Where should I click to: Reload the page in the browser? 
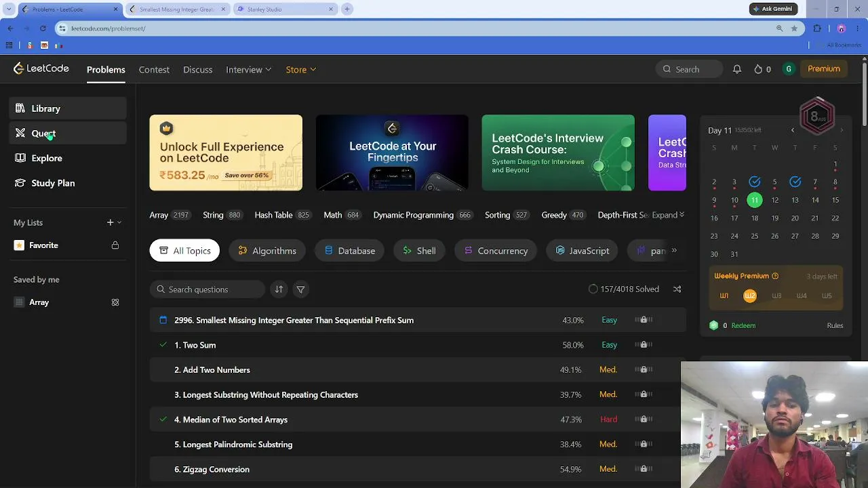[x=43, y=28]
